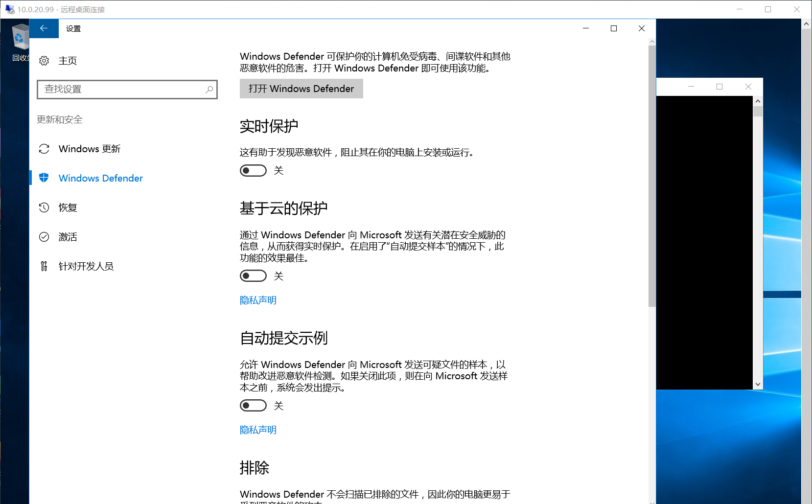Click the Settings window vertical scrollbar thumb

652,176
